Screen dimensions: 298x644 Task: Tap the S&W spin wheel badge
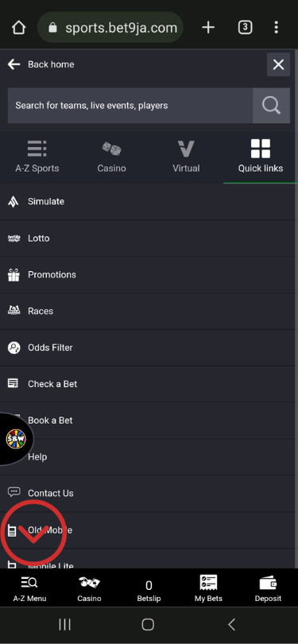click(x=16, y=439)
